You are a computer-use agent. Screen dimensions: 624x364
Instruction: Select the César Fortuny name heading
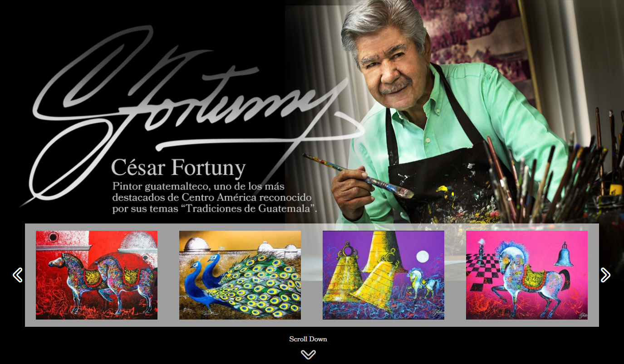(178, 168)
